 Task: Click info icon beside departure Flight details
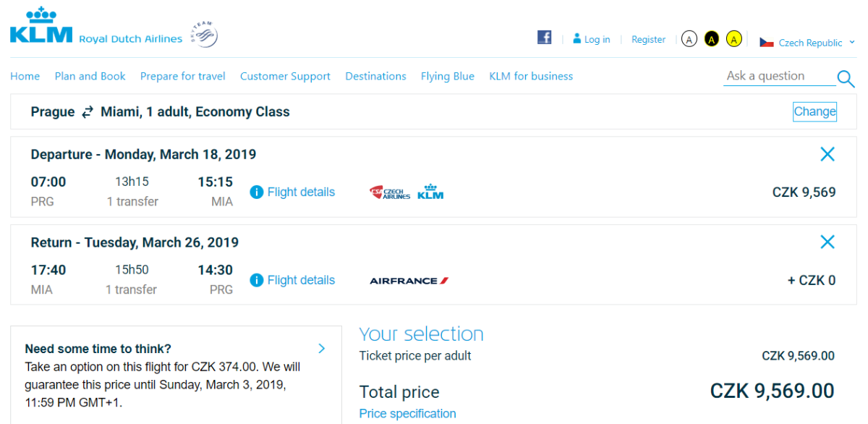(x=256, y=192)
